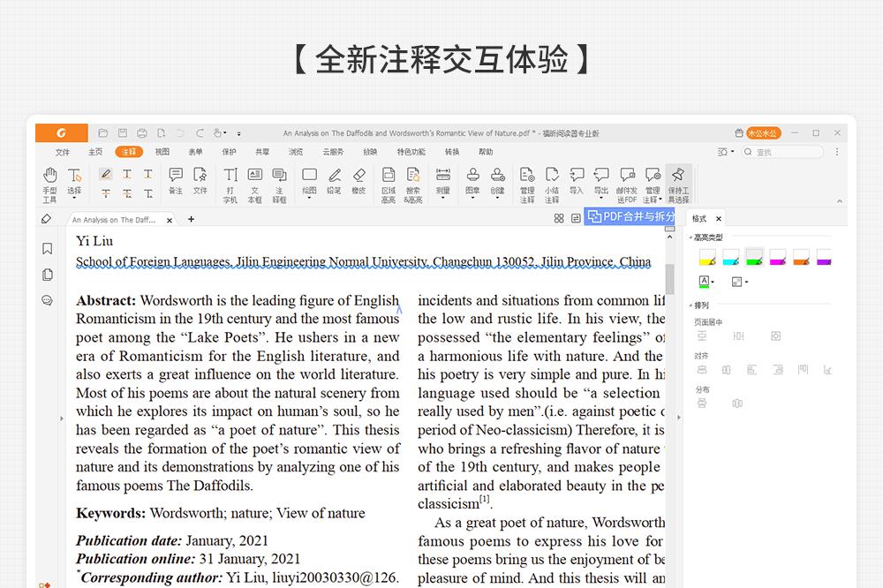883x588 pixels.
Task: Click the Open file icon in title bar
Action: point(102,133)
